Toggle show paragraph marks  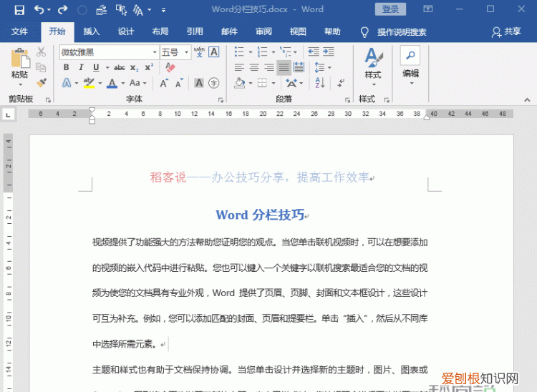[x=341, y=83]
